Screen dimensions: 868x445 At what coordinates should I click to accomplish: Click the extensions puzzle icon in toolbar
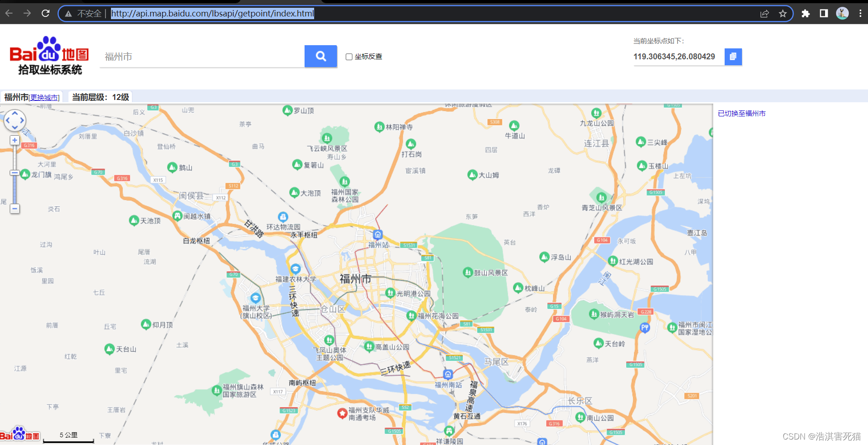point(805,13)
